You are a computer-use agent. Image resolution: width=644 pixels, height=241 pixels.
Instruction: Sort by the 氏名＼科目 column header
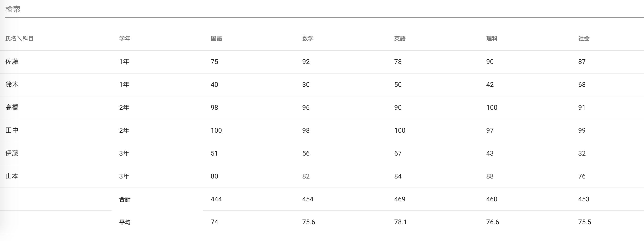tap(20, 39)
